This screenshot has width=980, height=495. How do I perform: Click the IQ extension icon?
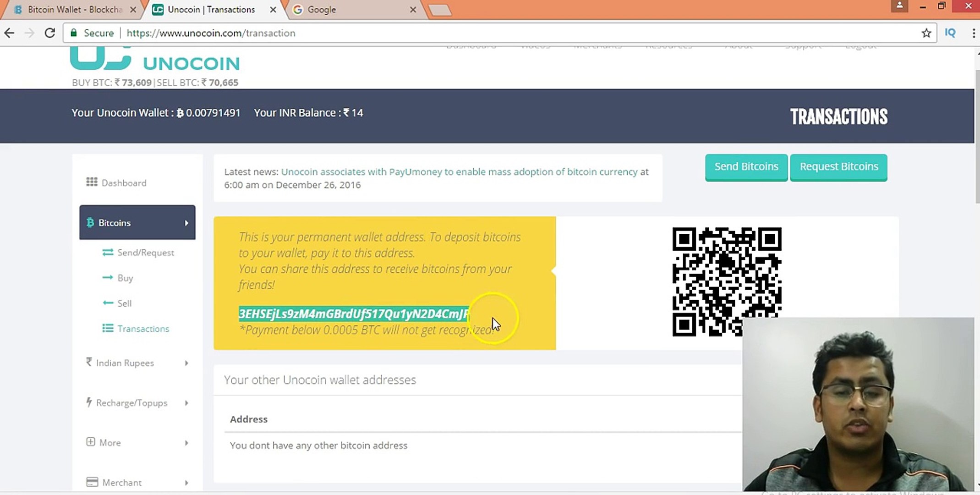click(950, 33)
